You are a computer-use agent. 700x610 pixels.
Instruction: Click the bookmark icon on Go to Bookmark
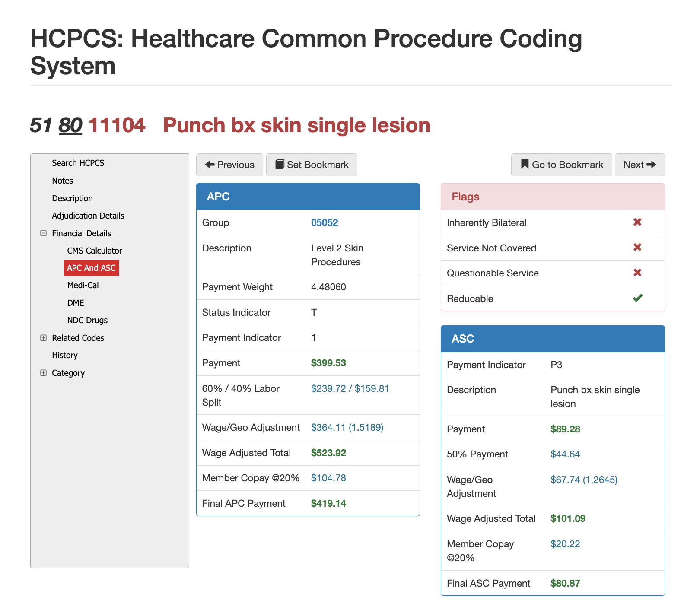[524, 165]
